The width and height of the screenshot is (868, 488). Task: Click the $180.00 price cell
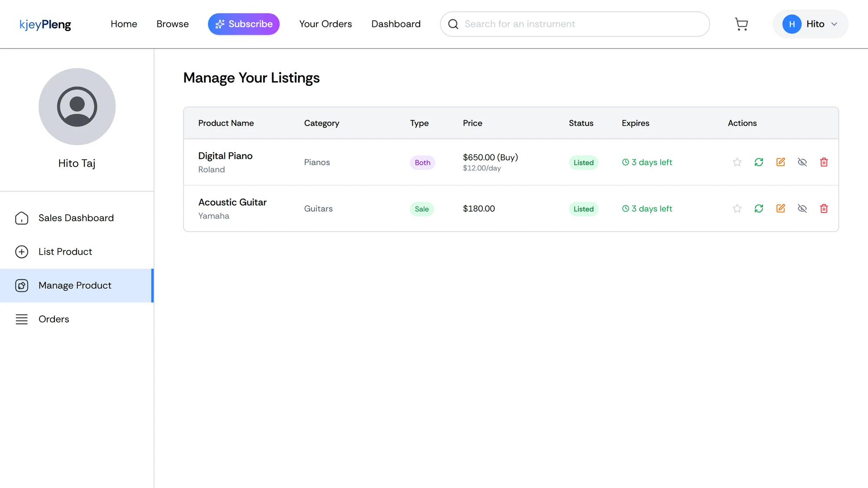(x=479, y=209)
